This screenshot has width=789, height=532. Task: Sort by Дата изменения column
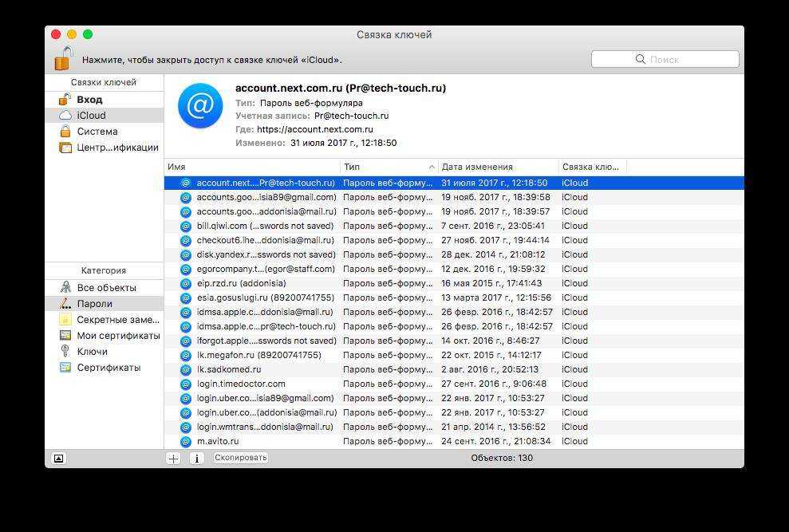point(499,167)
